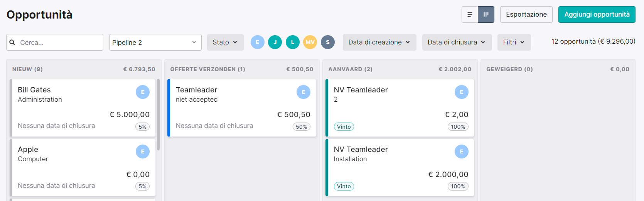The image size is (644, 201).
Task: Click the search magnifier icon
Action: pos(12,43)
